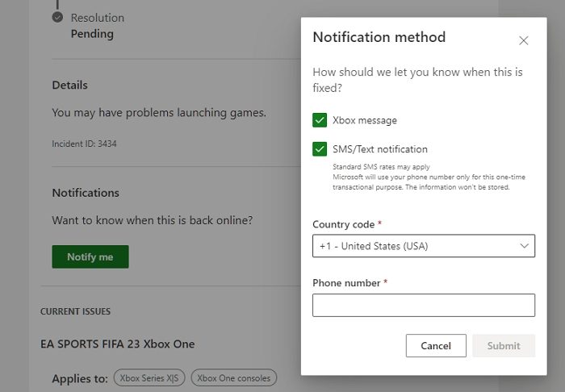Click the country code dropdown chevron arrow
Viewport: 565px width, 392px height.
[524, 246]
